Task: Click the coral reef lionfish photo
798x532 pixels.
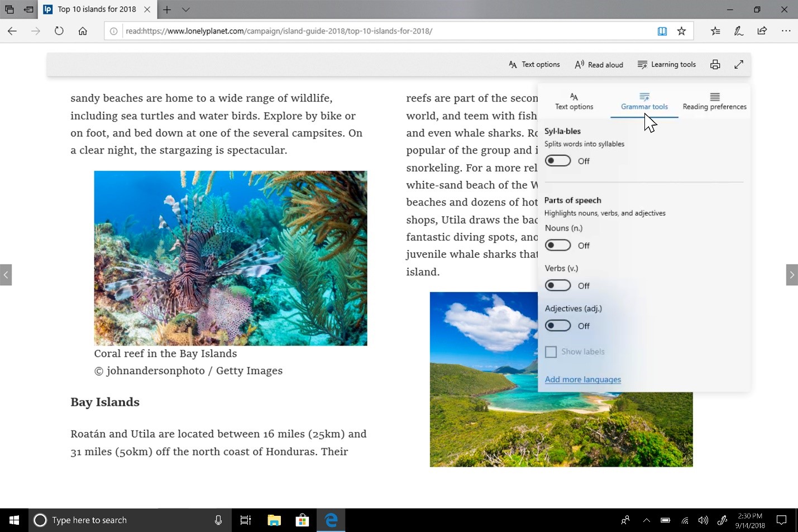Action: click(231, 258)
